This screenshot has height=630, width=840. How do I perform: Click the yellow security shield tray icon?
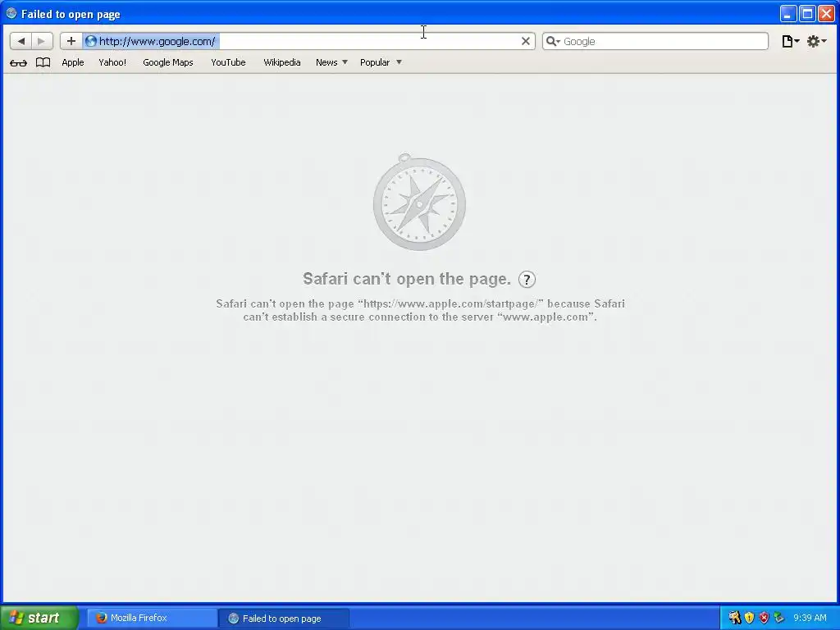pyautogui.click(x=749, y=618)
